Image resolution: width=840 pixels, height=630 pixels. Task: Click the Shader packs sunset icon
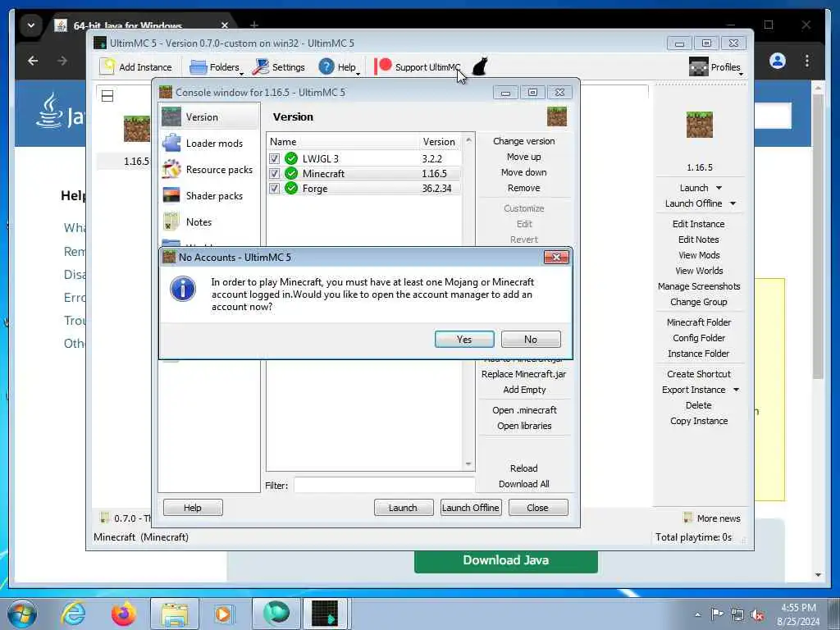(171, 195)
